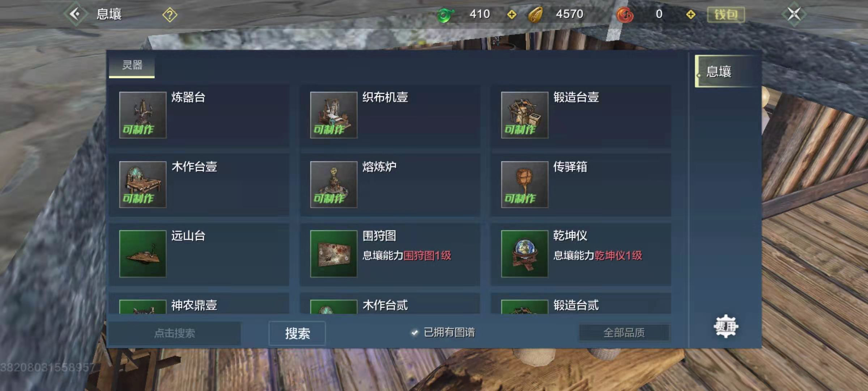Focus the 点击搜索 search field
The image size is (868, 391).
pos(175,333)
